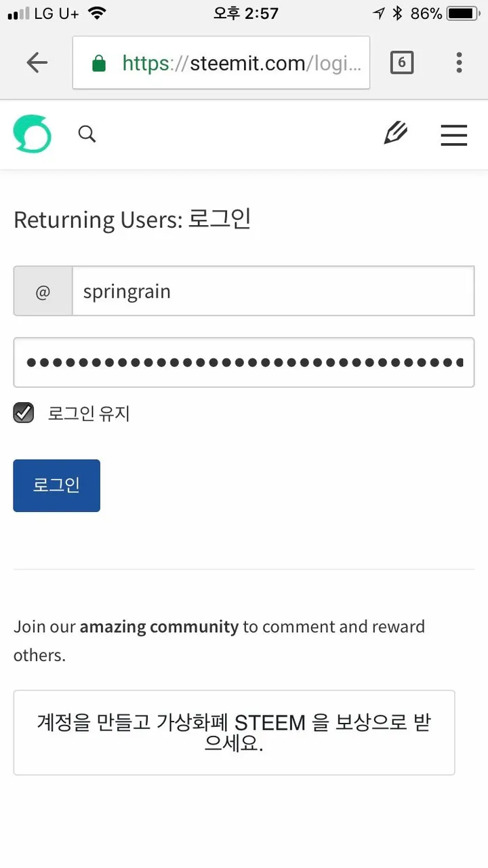Tap the Bluetooth status icon
The image size is (488, 868).
pos(399,14)
